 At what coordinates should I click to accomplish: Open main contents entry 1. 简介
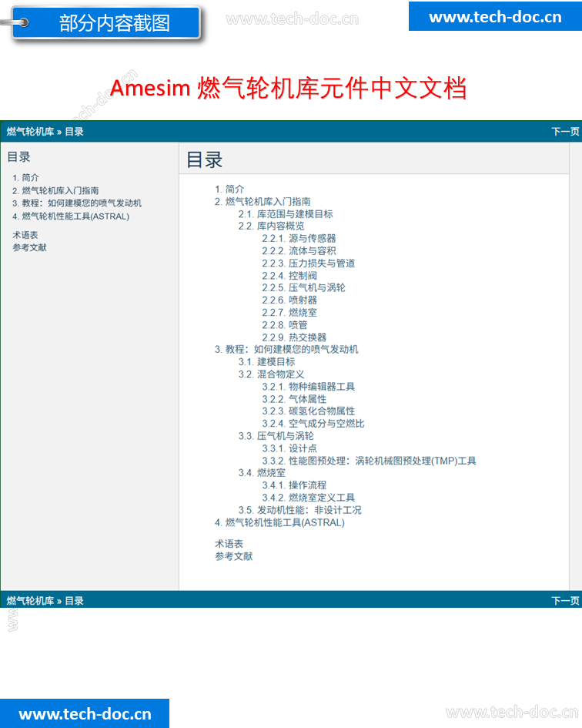[229, 189]
